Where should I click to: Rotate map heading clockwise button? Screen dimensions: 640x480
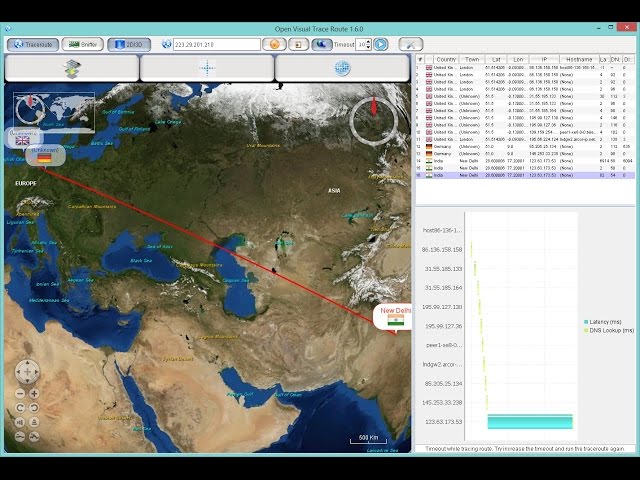pyautogui.click(x=20, y=408)
